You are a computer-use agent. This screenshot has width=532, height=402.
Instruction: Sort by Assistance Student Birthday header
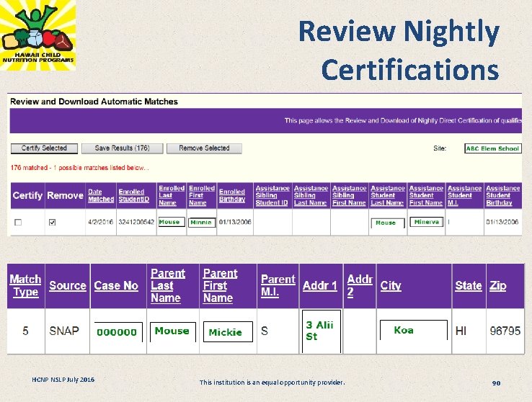pos(503,195)
